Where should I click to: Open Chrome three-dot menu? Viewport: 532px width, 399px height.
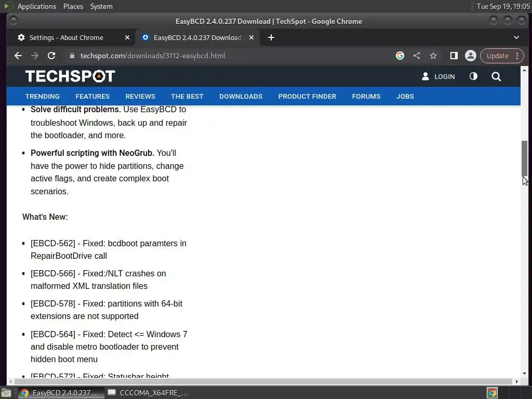tap(517, 56)
